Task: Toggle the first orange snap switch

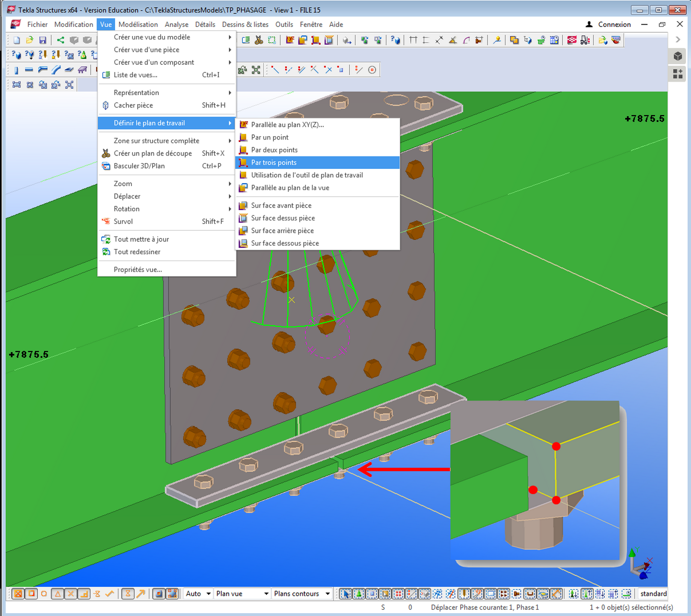Action: 18,593
